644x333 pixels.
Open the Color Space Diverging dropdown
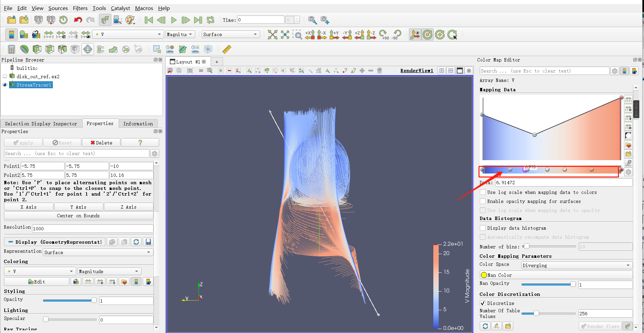[576, 265]
